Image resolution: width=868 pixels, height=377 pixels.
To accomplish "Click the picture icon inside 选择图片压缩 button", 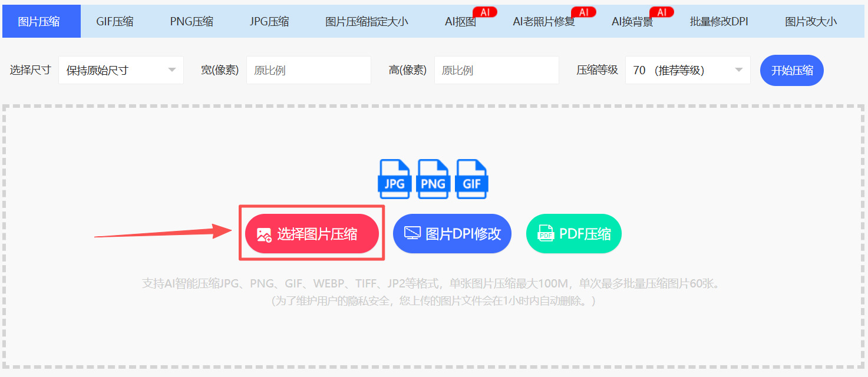I will point(264,233).
